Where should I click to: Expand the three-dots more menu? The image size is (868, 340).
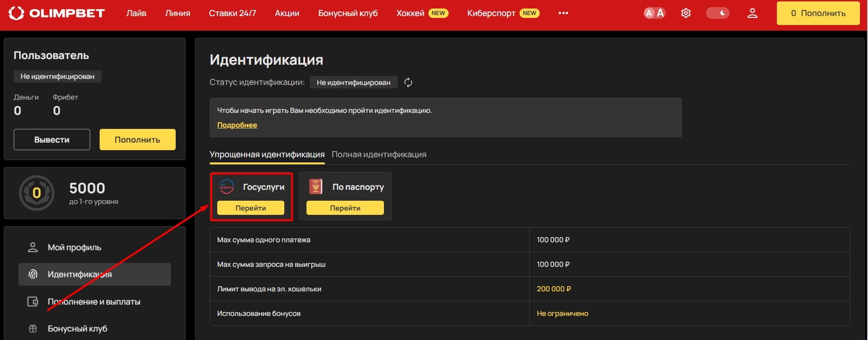pyautogui.click(x=563, y=13)
